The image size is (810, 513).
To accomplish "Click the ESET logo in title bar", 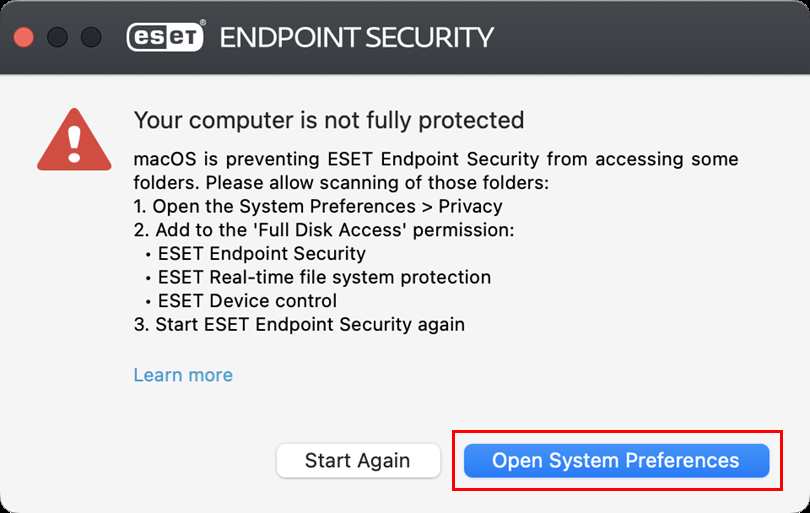I will (x=166, y=37).
